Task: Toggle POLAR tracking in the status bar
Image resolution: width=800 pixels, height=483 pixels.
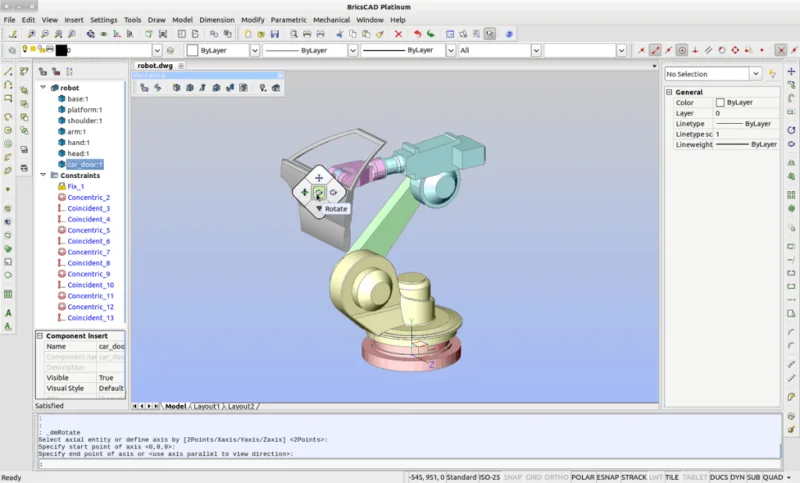Action: point(583,477)
